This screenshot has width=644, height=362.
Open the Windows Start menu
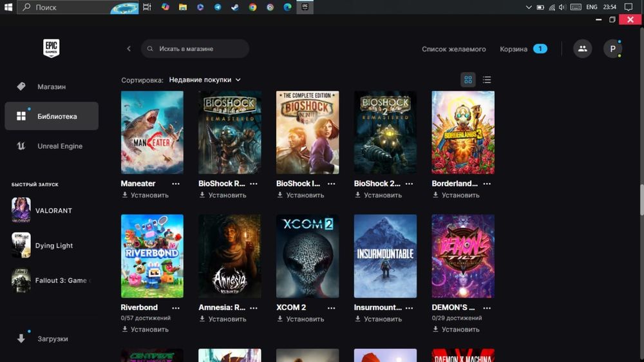[8, 7]
